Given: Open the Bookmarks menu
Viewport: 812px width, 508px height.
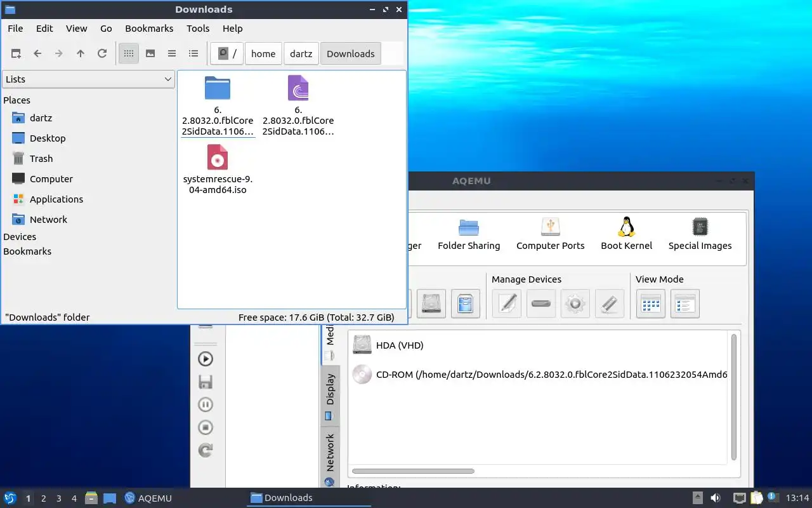Looking at the screenshot, I should (149, 29).
